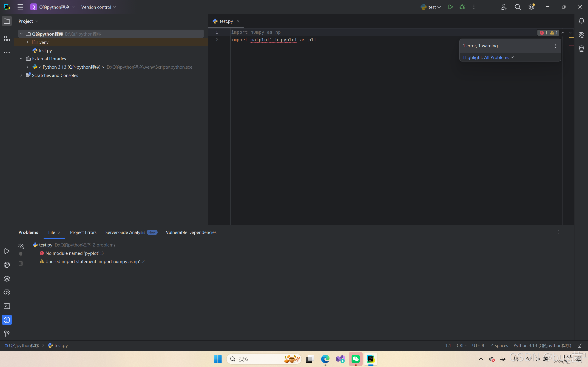Open test run configuration dropdown
Image resolution: width=588 pixels, height=367 pixels.
431,7
